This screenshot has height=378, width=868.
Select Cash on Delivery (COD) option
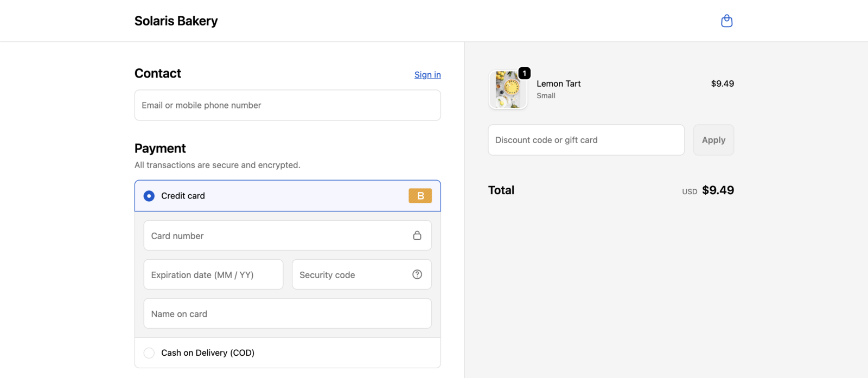pos(288,353)
